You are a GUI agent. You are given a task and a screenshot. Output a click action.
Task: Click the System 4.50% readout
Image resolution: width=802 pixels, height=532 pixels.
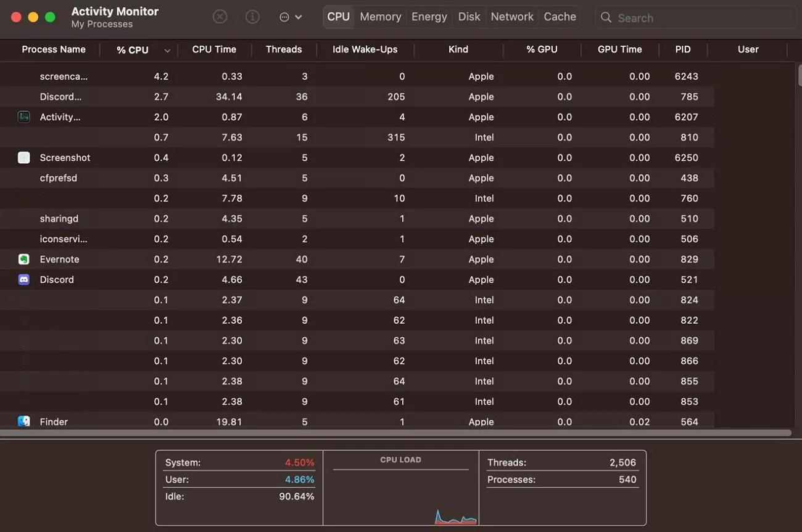tap(300, 462)
